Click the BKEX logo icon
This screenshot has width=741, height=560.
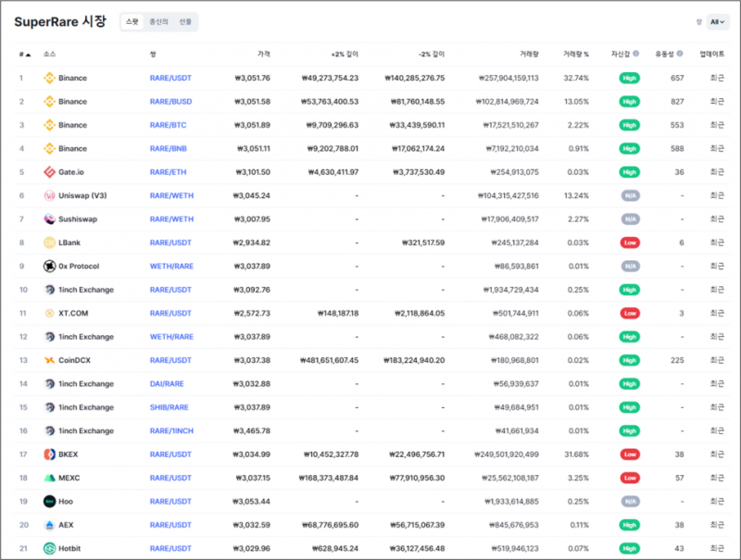(x=49, y=454)
